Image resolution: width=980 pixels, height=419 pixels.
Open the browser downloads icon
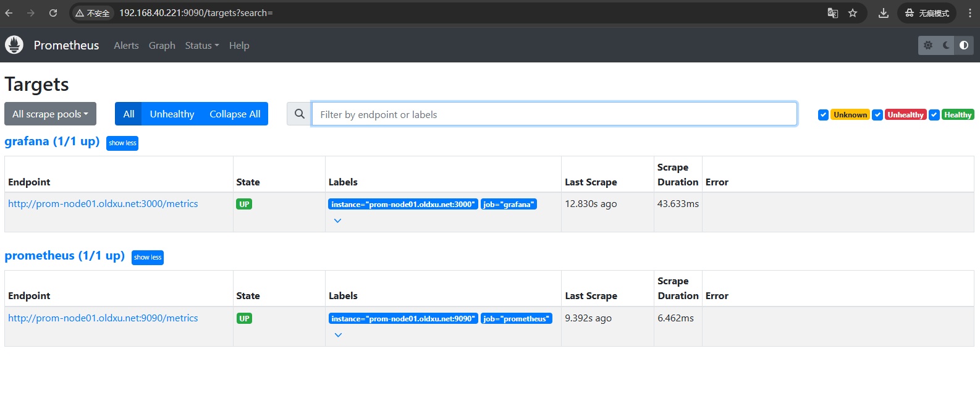[x=884, y=13]
